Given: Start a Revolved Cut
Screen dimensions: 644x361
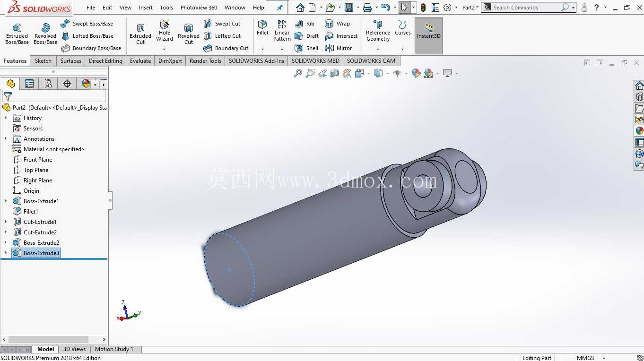Looking at the screenshot, I should point(189,34).
